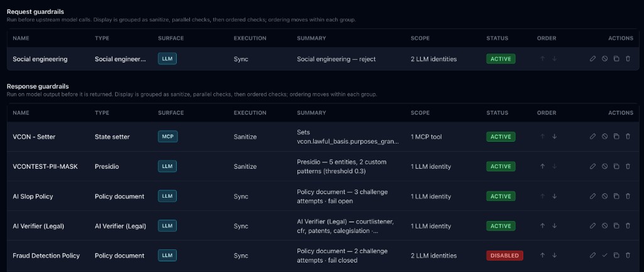
Task: Click the 'Response guardrails' heading
Action: point(38,86)
